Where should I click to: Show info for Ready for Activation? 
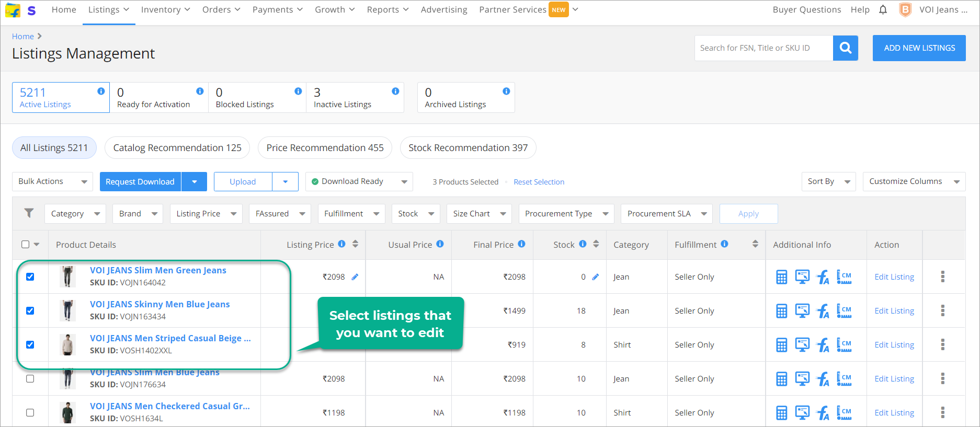[x=200, y=91]
